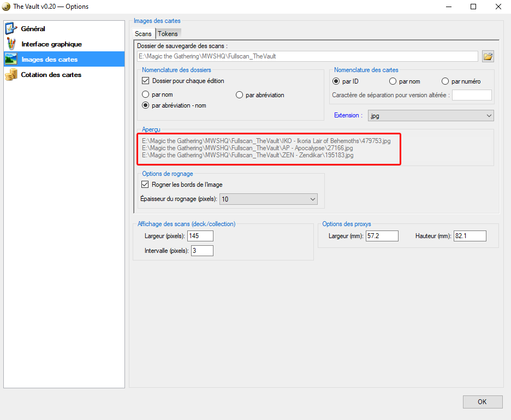Select the Images des cartes entry
The height and width of the screenshot is (420, 511).
[x=64, y=59]
